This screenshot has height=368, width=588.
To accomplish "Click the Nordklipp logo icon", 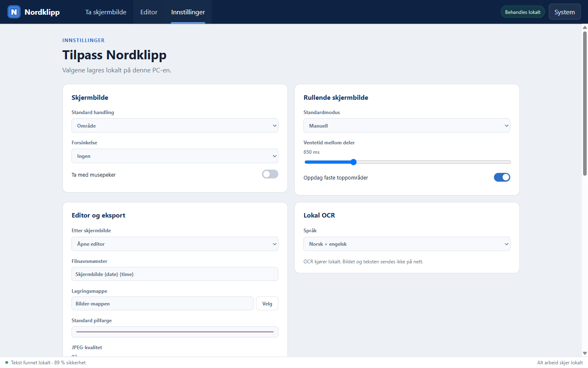I will (x=14, y=12).
